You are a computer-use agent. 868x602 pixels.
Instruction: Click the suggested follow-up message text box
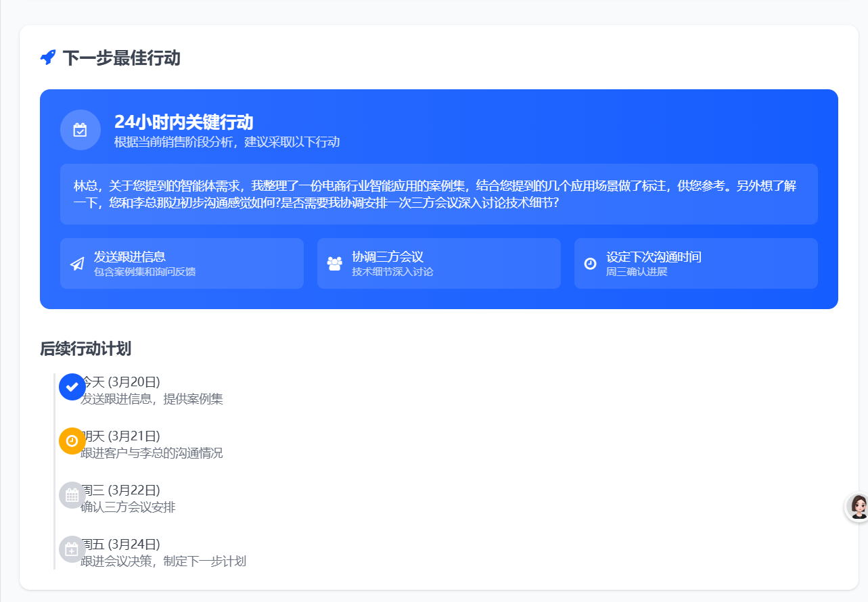tap(438, 194)
